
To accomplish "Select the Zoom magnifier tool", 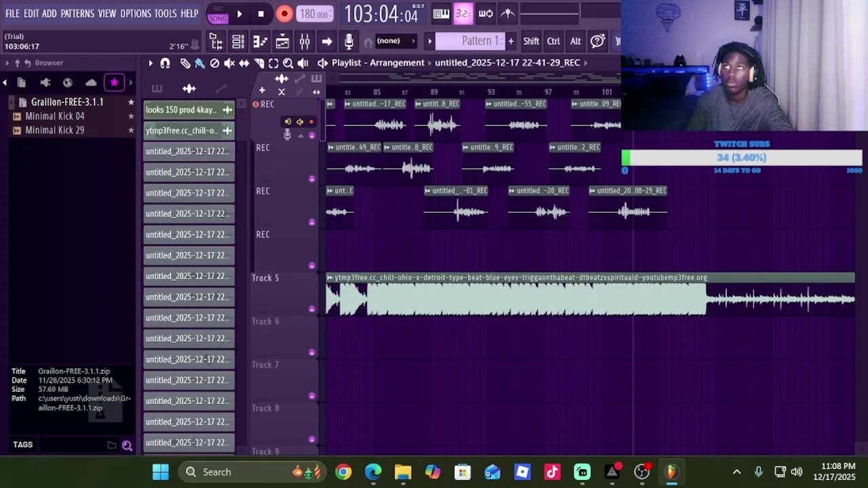I will pos(288,63).
